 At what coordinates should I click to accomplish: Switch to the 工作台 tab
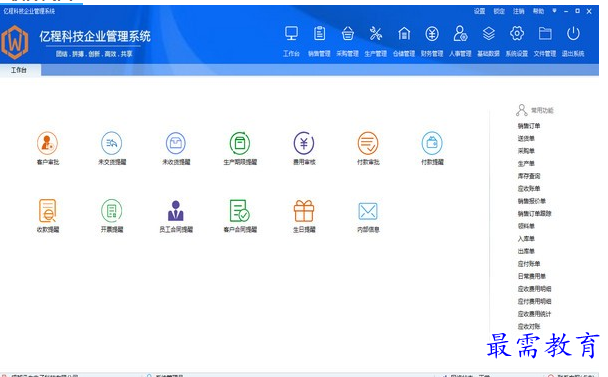point(19,70)
